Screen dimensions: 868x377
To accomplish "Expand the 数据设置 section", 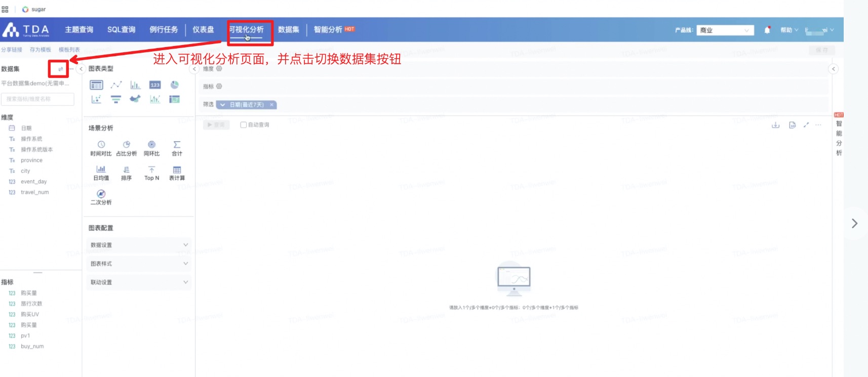I will (x=139, y=245).
